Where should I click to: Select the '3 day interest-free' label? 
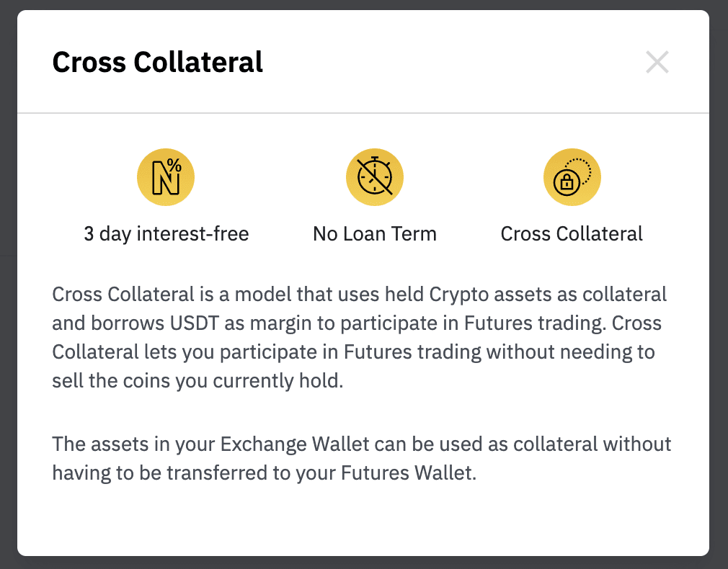pyautogui.click(x=167, y=234)
